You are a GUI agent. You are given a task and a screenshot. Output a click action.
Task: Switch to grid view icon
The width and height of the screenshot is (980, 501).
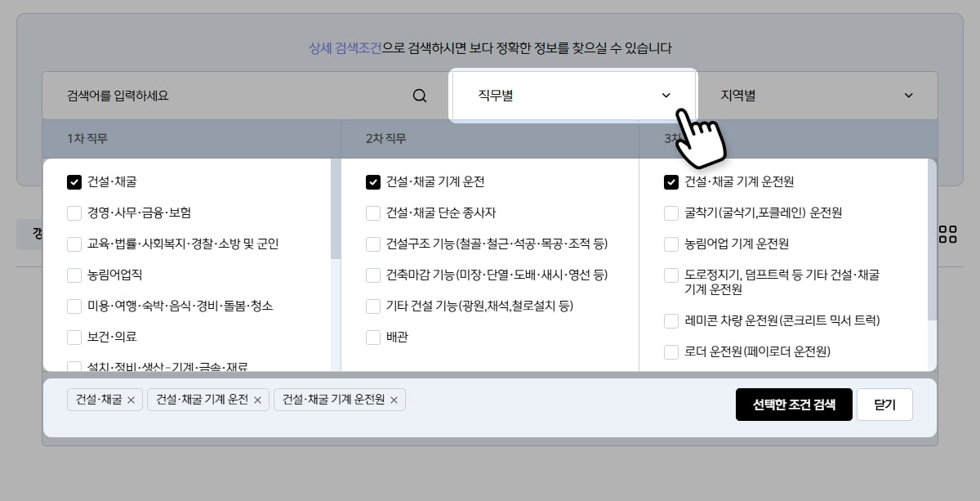(x=947, y=235)
